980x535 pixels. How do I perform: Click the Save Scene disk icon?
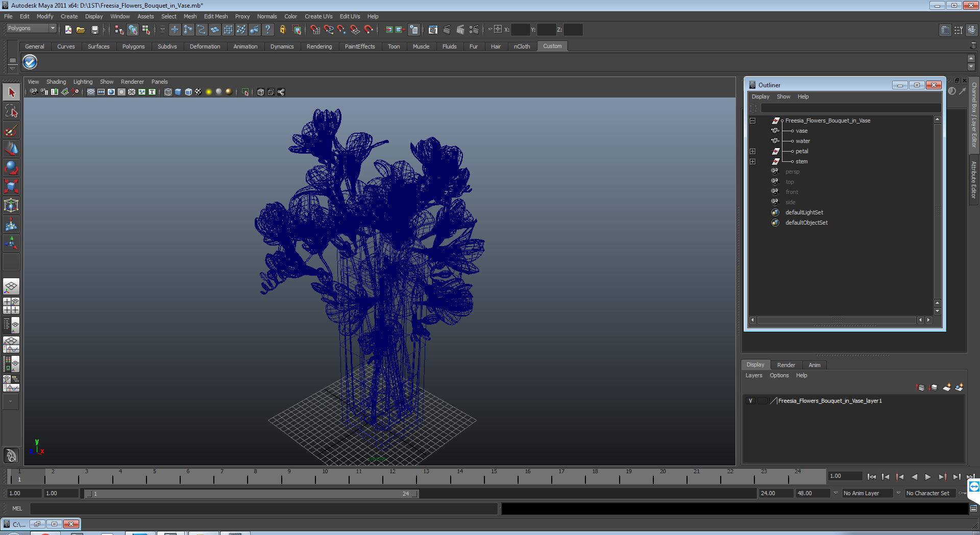pos(94,30)
